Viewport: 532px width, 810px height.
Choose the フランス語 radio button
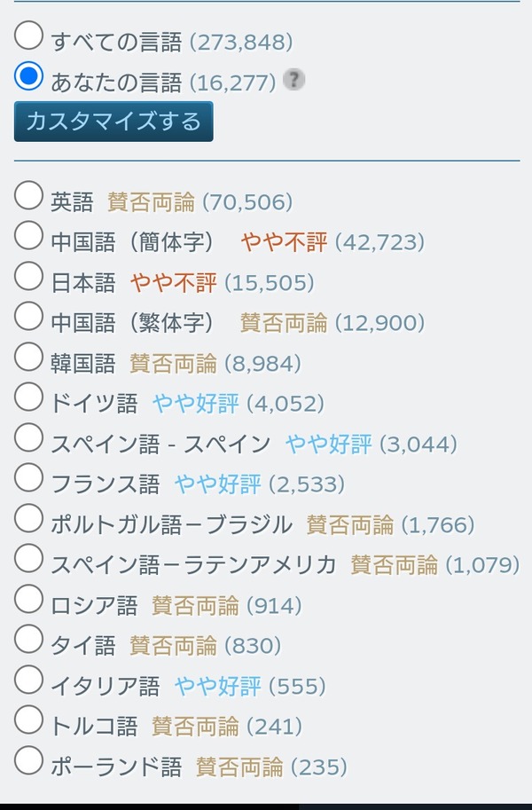[x=28, y=478]
